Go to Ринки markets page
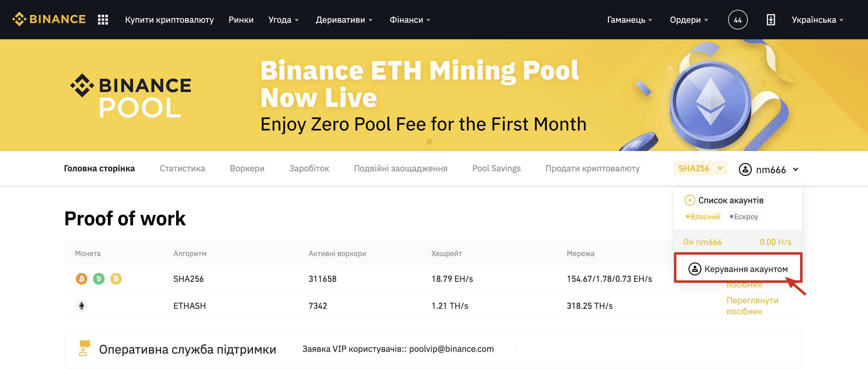The image size is (868, 369). (241, 20)
